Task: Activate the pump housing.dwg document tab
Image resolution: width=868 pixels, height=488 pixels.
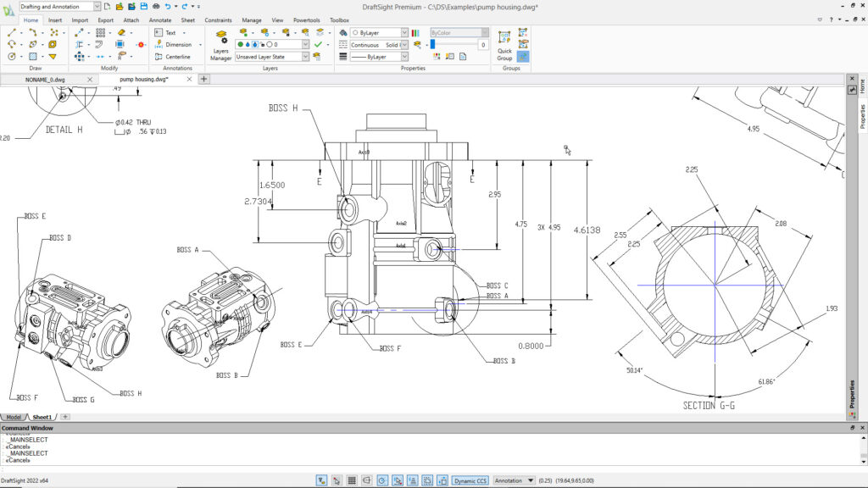Action: click(x=144, y=79)
